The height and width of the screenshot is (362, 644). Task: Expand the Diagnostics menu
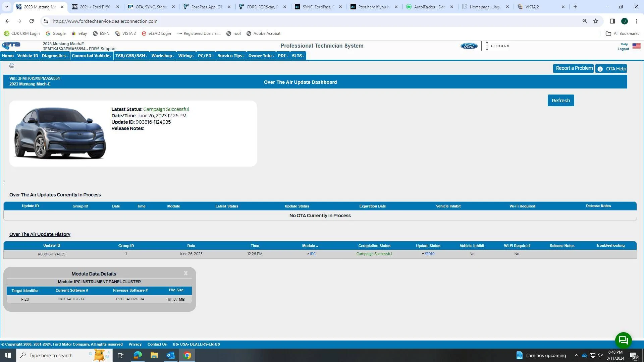pos(55,56)
